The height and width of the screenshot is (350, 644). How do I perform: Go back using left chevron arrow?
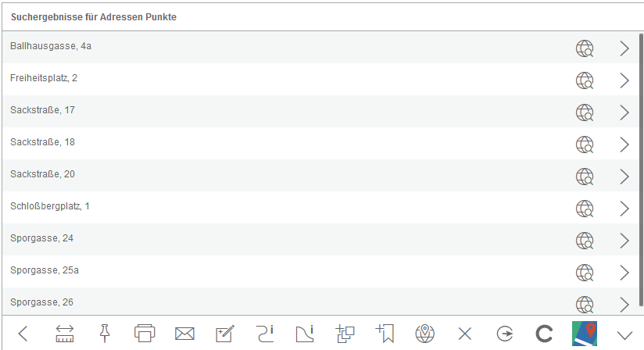click(x=23, y=334)
